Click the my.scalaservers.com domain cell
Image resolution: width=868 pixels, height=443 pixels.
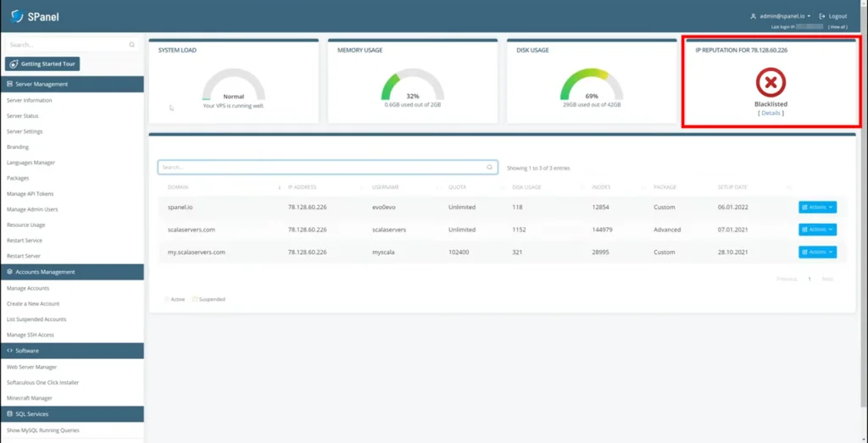[x=197, y=252]
